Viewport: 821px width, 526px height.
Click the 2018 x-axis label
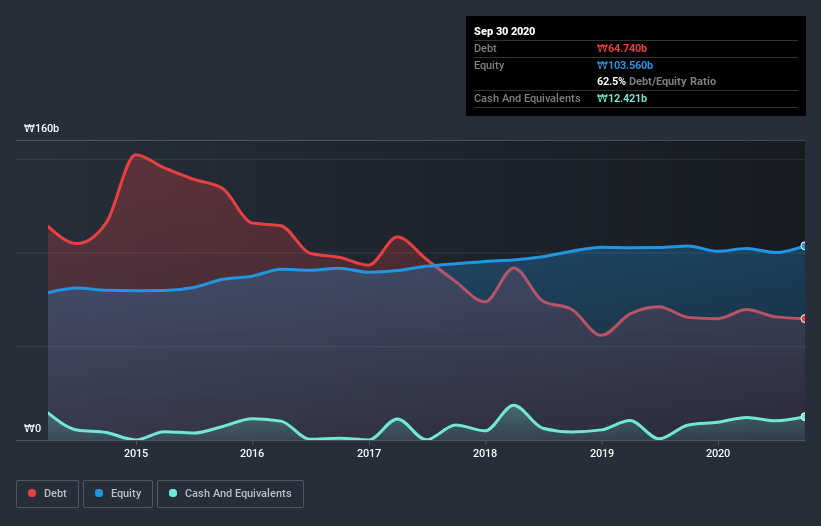coord(485,453)
